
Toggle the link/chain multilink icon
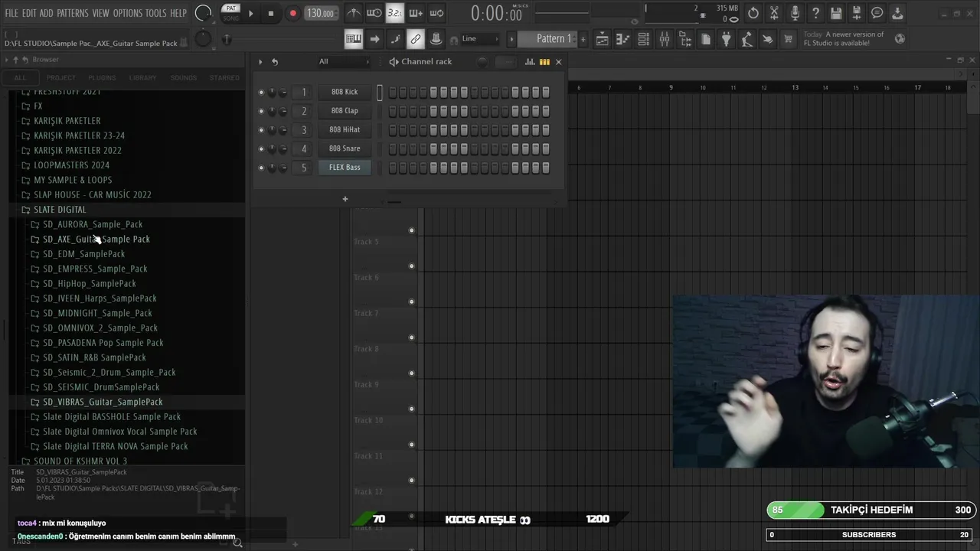416,39
